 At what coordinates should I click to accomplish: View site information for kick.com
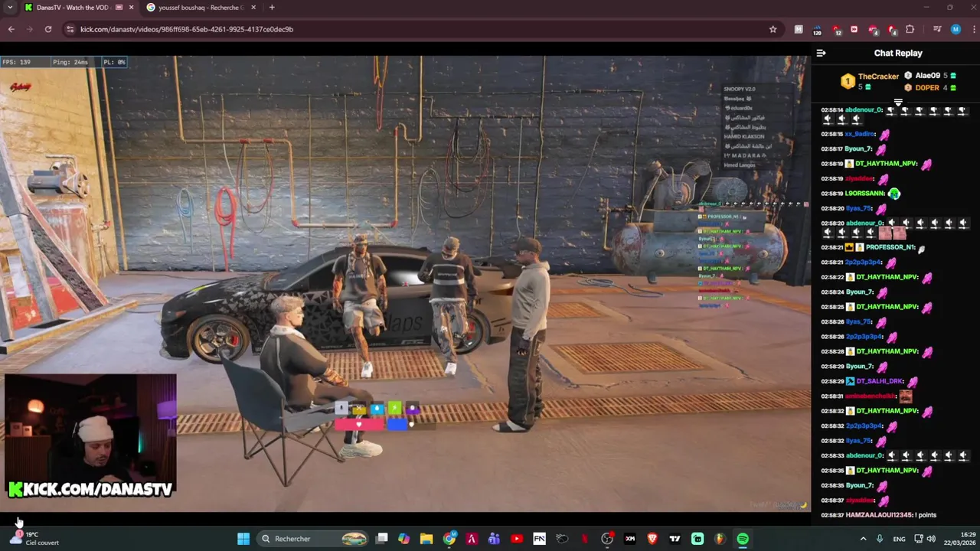(70, 29)
